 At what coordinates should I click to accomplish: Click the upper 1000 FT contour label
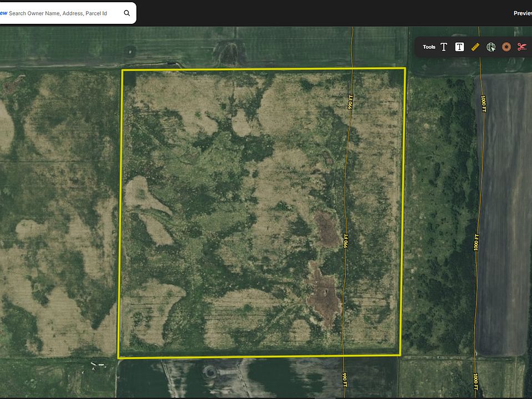tap(484, 104)
